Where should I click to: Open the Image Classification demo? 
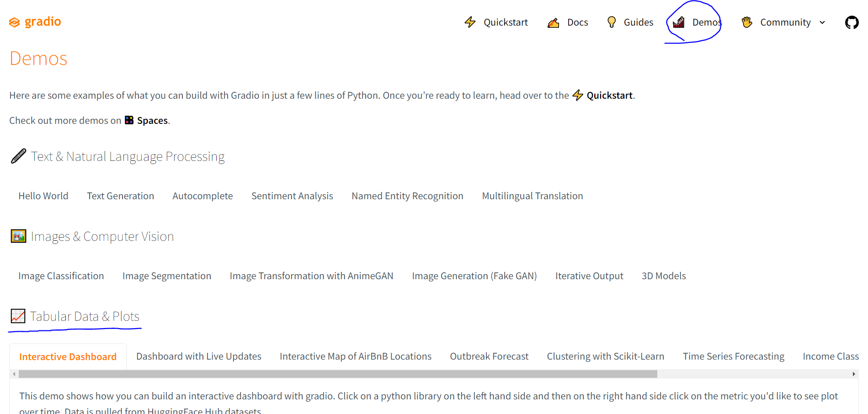tap(61, 276)
